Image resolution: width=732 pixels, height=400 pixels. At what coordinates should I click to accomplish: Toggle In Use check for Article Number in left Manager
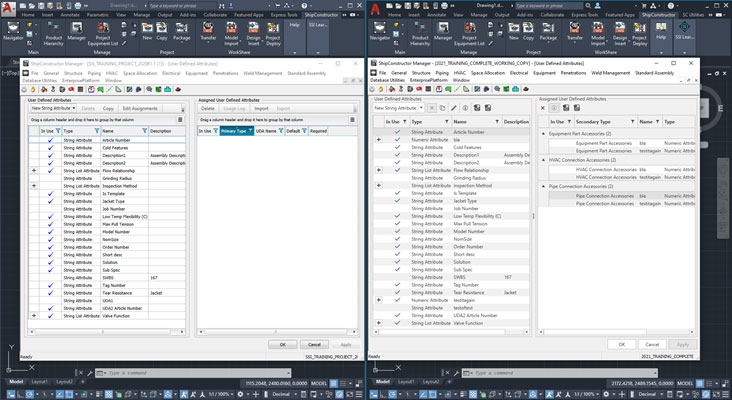[50, 140]
